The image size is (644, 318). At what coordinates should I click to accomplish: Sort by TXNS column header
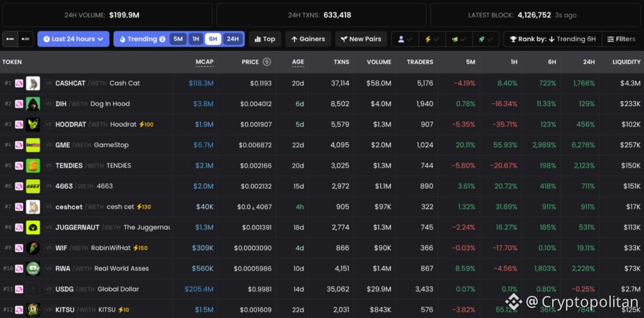pos(341,62)
